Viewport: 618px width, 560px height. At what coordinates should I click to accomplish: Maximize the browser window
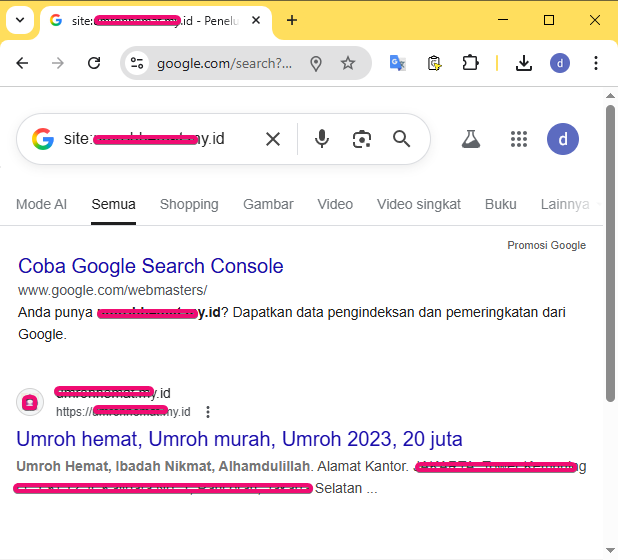(x=549, y=20)
